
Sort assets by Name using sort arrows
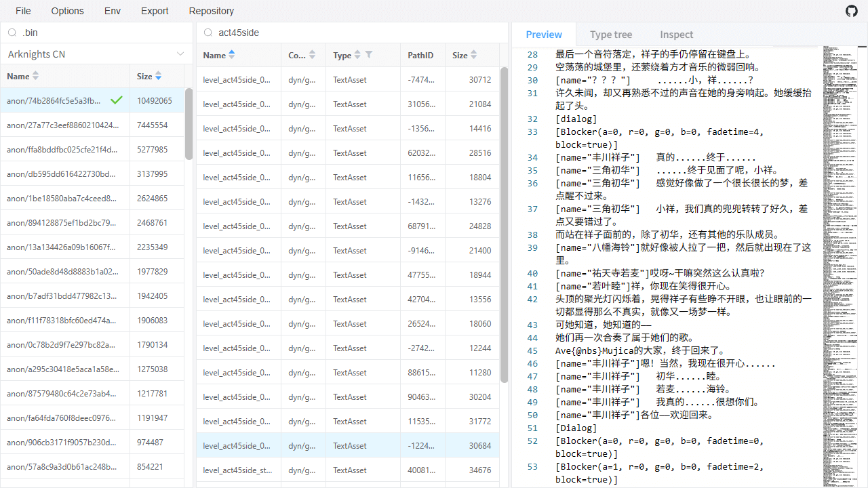232,55
